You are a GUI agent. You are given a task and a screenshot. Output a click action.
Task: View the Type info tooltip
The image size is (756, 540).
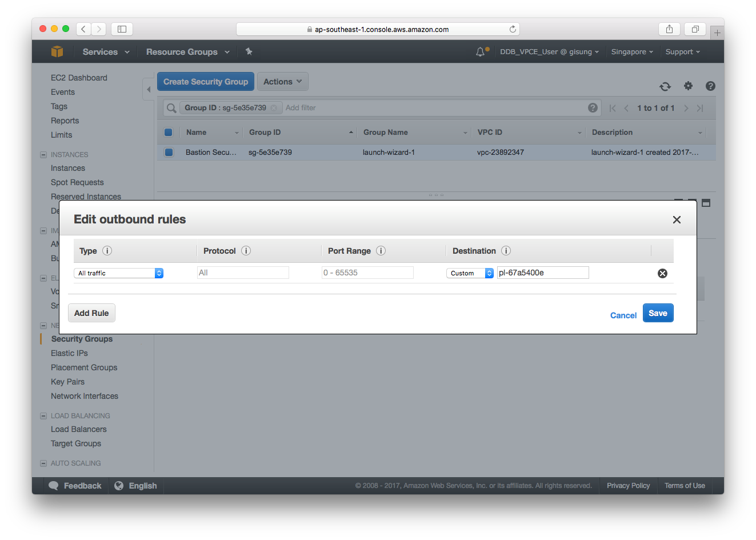(106, 250)
